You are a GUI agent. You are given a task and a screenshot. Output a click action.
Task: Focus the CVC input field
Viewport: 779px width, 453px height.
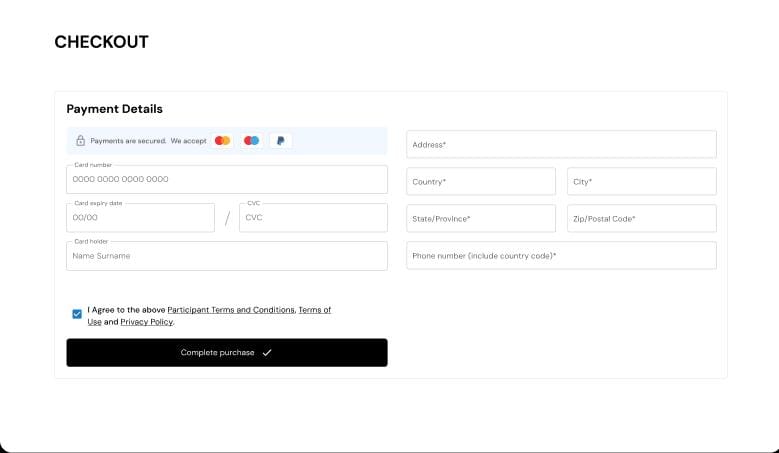pyautogui.click(x=313, y=218)
